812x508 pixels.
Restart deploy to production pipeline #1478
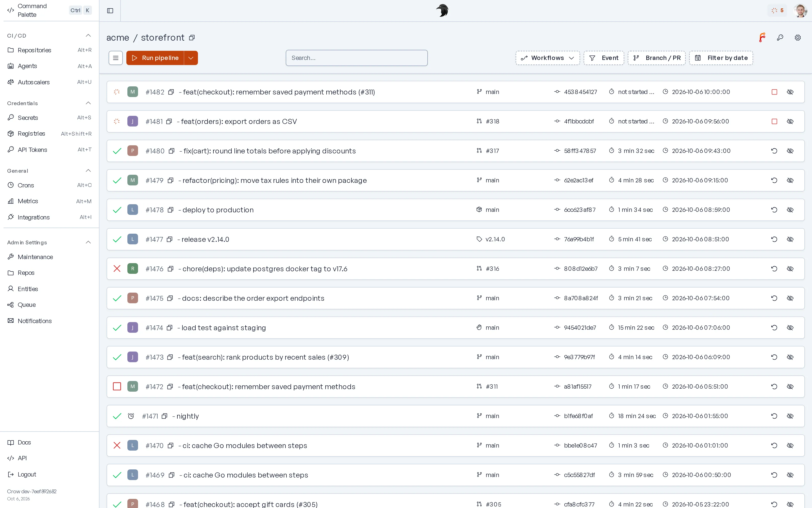(774, 210)
